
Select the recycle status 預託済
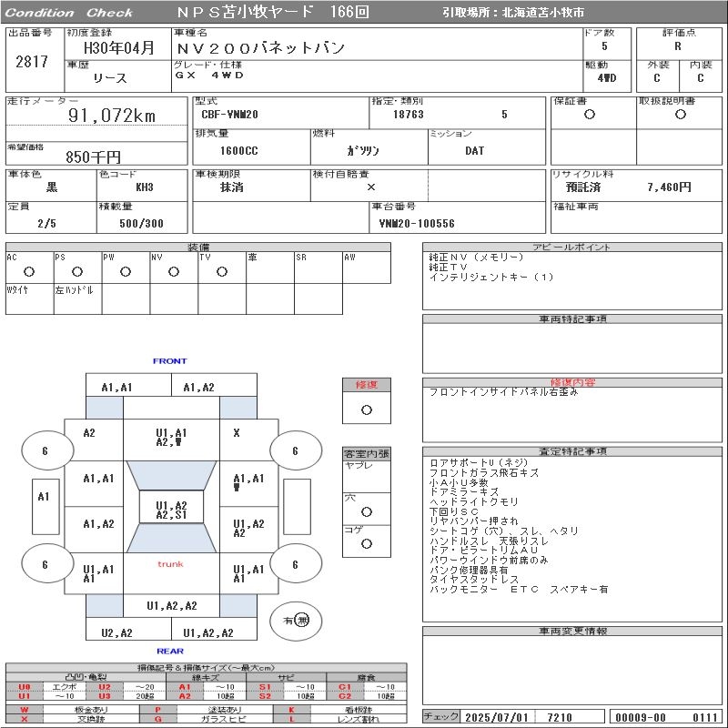point(583,187)
